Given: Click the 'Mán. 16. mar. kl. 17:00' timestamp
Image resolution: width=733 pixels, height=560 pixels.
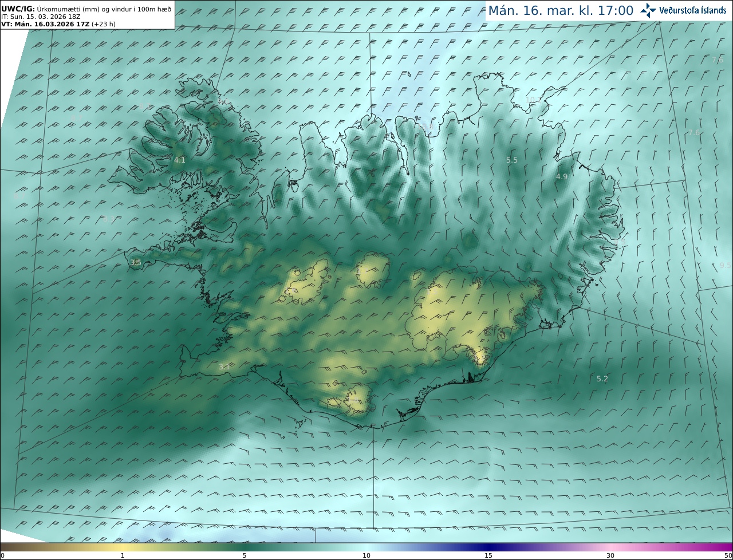Looking at the screenshot, I should [x=561, y=10].
